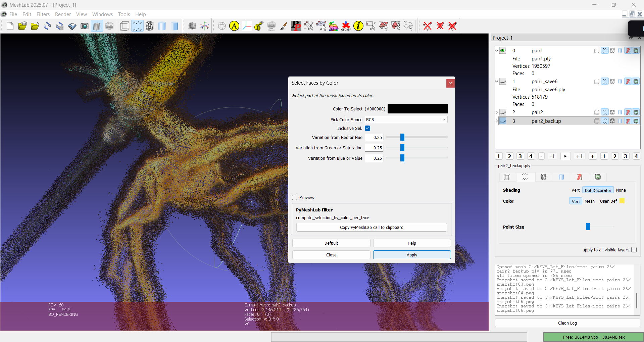The height and width of the screenshot is (342, 644).
Task: Click the Point Size slider handle
Action: 588,227
